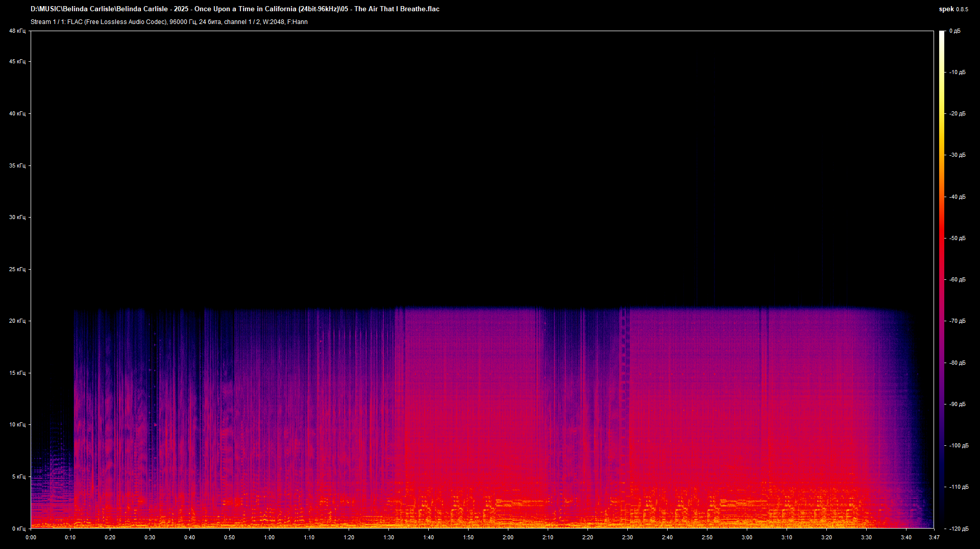Viewport: 980px width, 549px height.
Task: Click the 48 кГц frequency label
Action: 17,31
